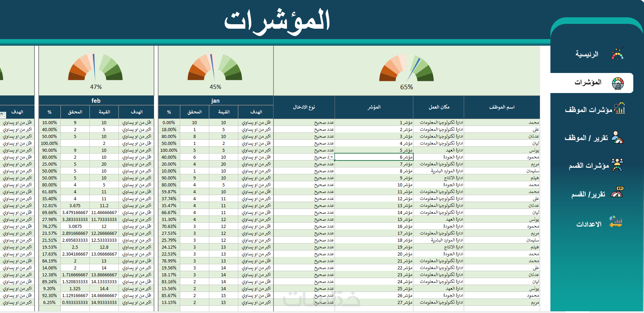Select the feb value 14.93333333
The width and height of the screenshot is (644, 313).
click(x=104, y=302)
